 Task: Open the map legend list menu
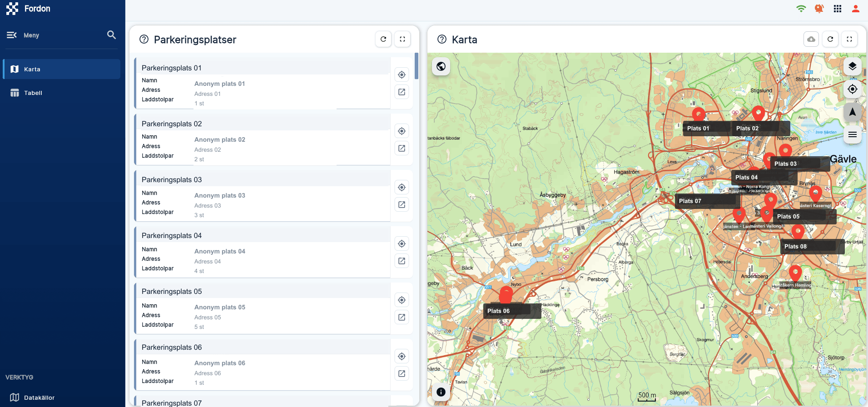853,134
